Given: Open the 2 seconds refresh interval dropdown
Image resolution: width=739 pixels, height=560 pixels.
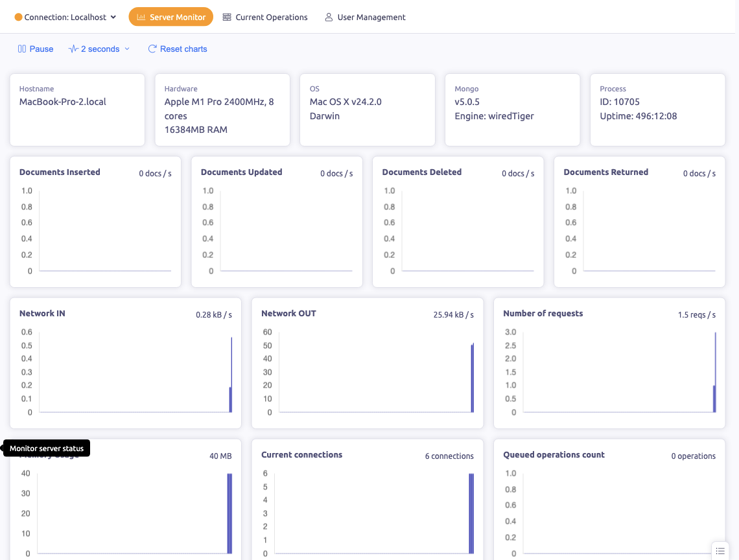Looking at the screenshot, I should pyautogui.click(x=99, y=49).
